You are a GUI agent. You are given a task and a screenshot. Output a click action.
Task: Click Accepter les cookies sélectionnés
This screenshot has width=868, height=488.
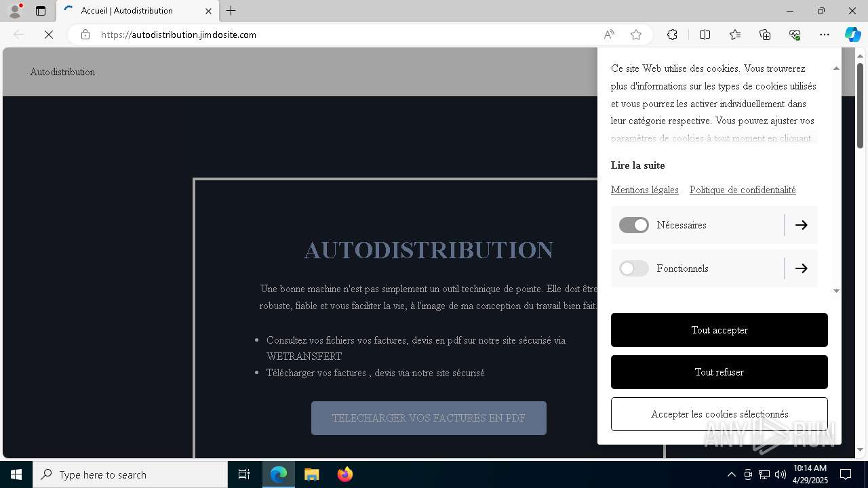click(x=719, y=414)
